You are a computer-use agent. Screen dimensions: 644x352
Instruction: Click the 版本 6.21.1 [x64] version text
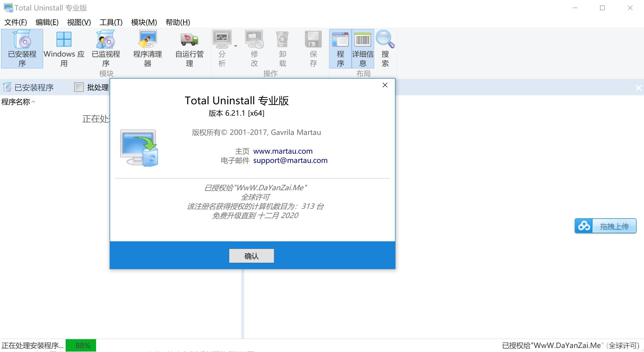point(236,113)
